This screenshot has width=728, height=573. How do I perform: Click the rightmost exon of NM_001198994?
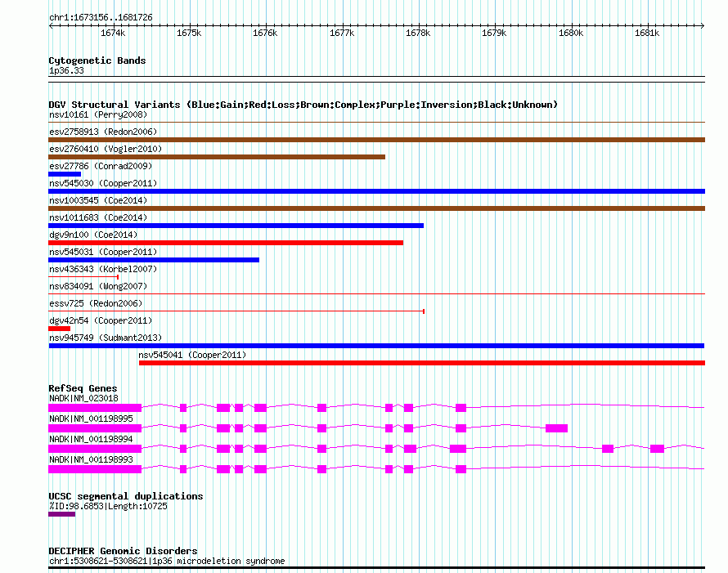coord(657,449)
